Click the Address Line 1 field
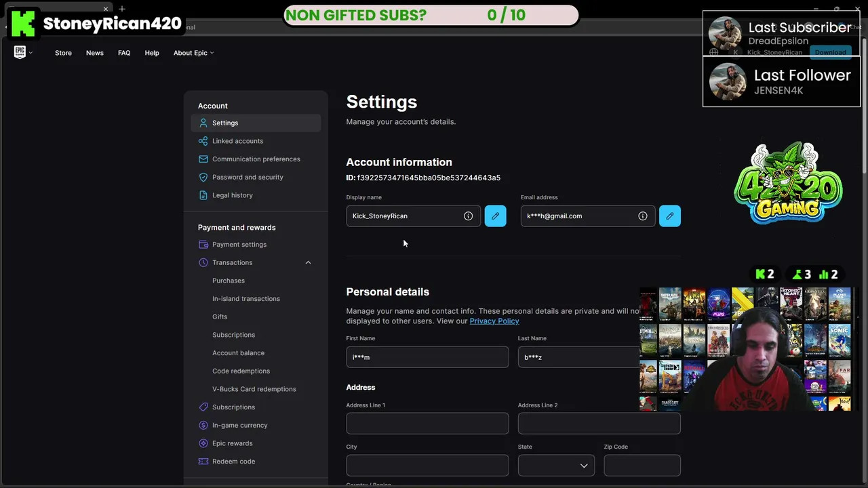The image size is (868, 488). pyautogui.click(x=427, y=424)
